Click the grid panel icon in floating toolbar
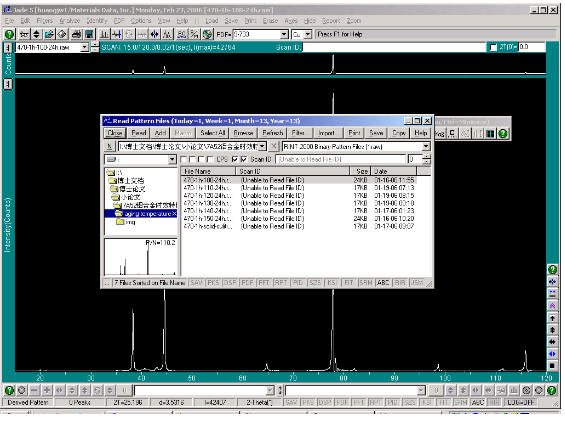This screenshot has height=422, width=565. 490,134
